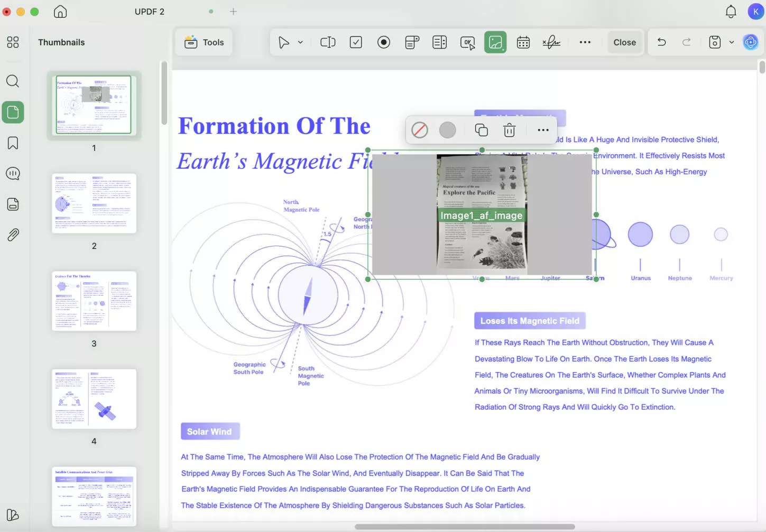Screen dimensions: 766x532
Task: Select the image field tool in toolbar
Action: pyautogui.click(x=495, y=42)
